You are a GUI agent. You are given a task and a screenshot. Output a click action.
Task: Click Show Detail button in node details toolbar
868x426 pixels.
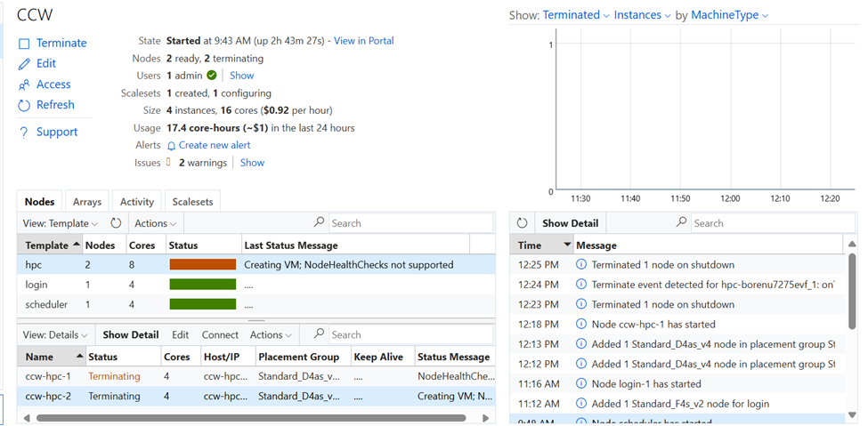(x=131, y=334)
